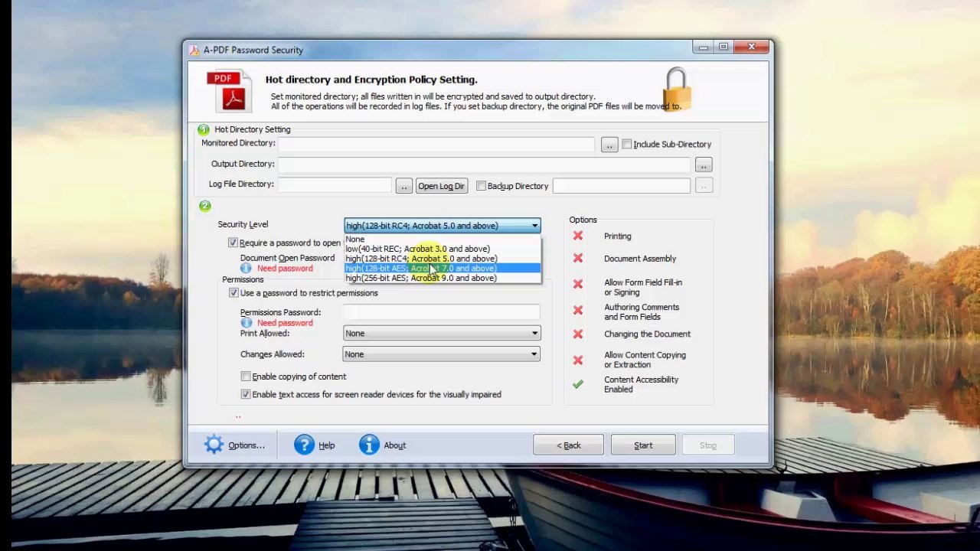Click the PDF document logo icon
Screen dimensions: 980x551
228,91
